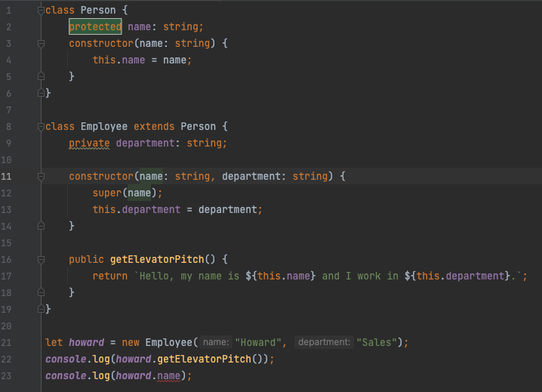Image resolution: width=542 pixels, height=392 pixels.
Task: Click the 'Person' class name on line 1
Action: (98, 10)
